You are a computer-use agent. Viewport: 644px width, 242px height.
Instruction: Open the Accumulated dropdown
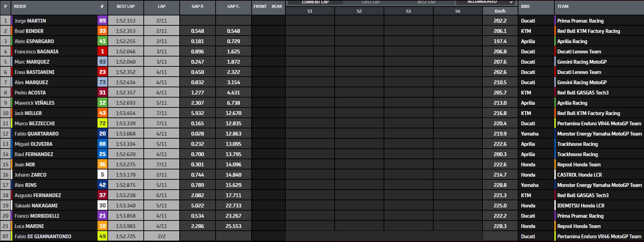point(486,2)
